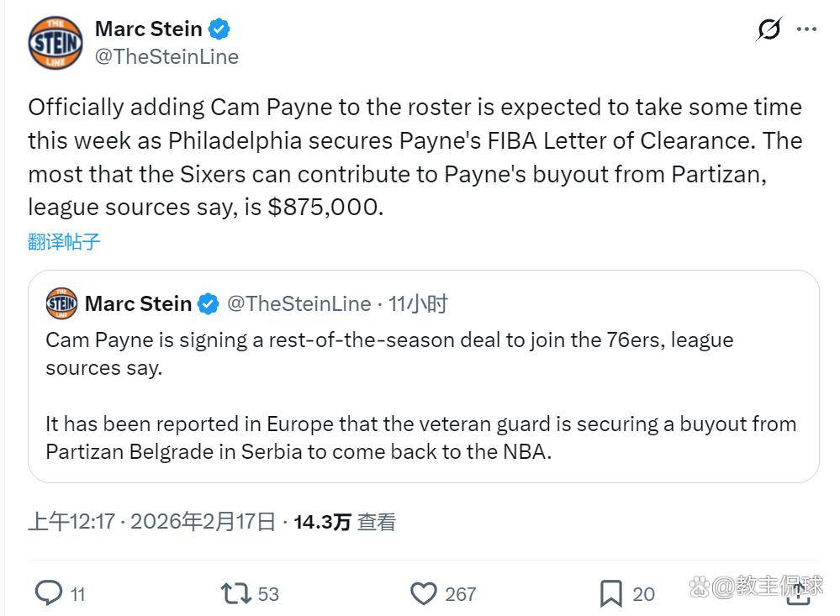Image resolution: width=840 pixels, height=616 pixels.
Task: Click verified badge in quoted tweet
Action: coord(209,304)
